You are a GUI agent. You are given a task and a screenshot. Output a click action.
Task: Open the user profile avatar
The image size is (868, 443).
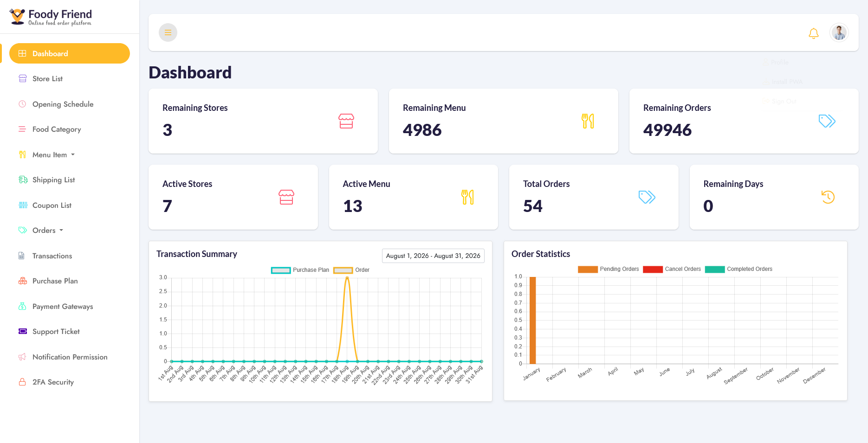click(839, 32)
